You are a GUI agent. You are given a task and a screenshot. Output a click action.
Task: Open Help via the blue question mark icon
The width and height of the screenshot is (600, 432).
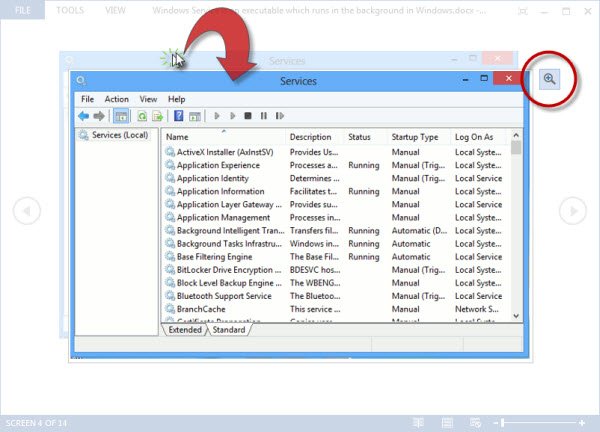tap(179, 116)
